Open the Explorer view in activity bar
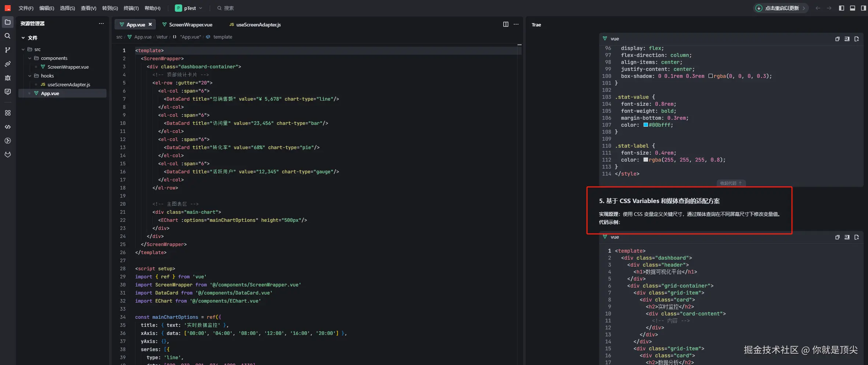This screenshot has width=868, height=365. (7, 22)
